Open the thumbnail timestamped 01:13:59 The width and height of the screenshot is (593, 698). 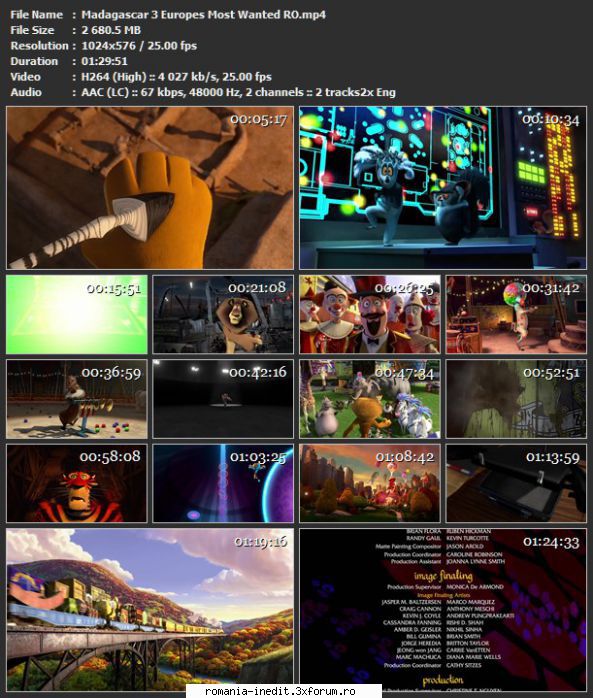[516, 483]
